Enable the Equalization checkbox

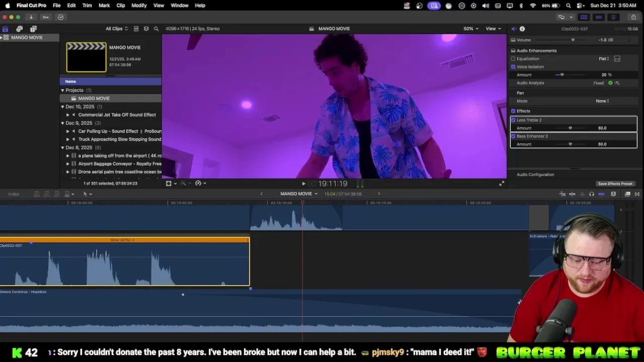coord(513,59)
